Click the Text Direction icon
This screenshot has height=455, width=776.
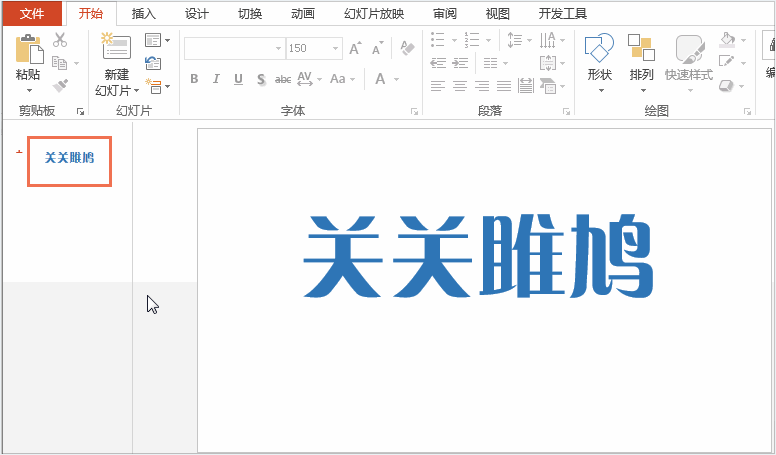[x=547, y=40]
